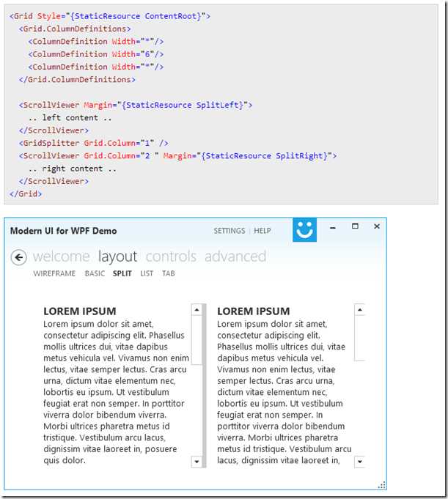Screen dimensions: 448x499
Task: Open the controls menu group
Action: [x=171, y=256]
